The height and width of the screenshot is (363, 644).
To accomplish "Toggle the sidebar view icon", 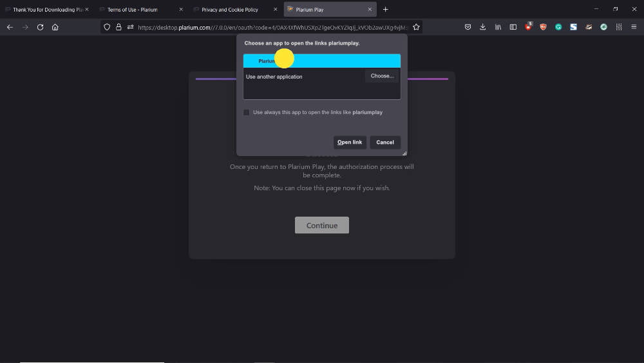I will pyautogui.click(x=513, y=27).
